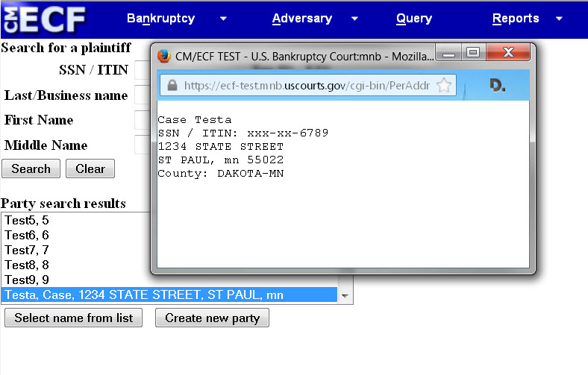588x375 pixels.
Task: Select Test7, 7 in search results
Action: pyautogui.click(x=27, y=250)
